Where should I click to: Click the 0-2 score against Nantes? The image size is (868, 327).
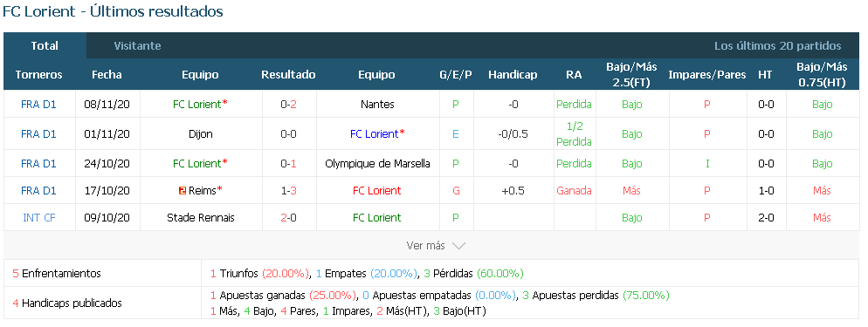[x=288, y=105]
